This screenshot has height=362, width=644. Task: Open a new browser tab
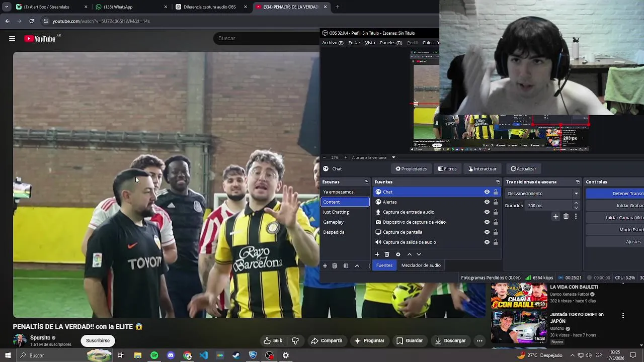[337, 7]
